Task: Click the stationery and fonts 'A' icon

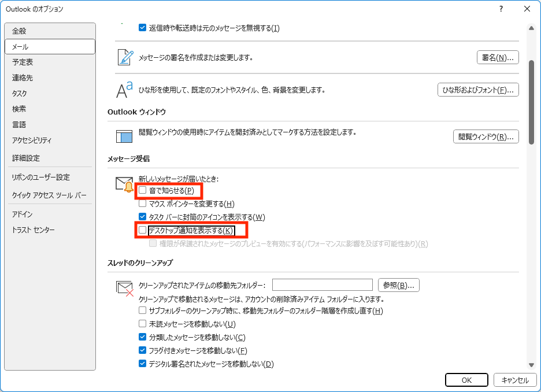Action: 125,90
